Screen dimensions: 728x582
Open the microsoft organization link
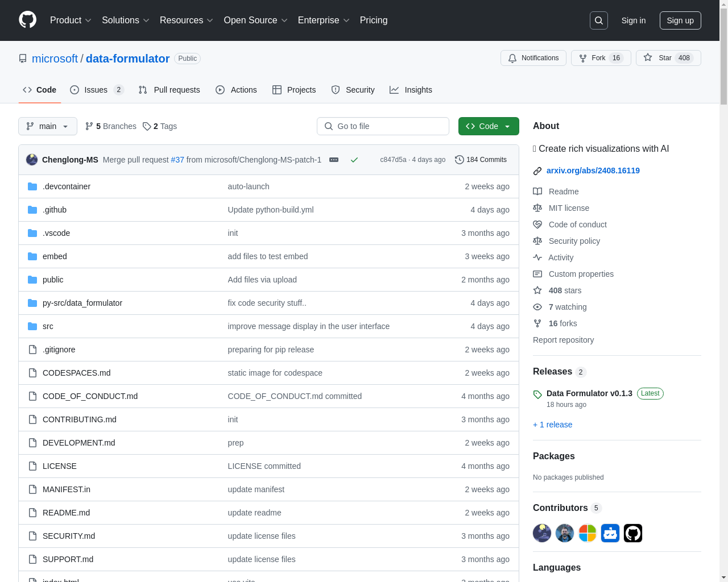(55, 59)
